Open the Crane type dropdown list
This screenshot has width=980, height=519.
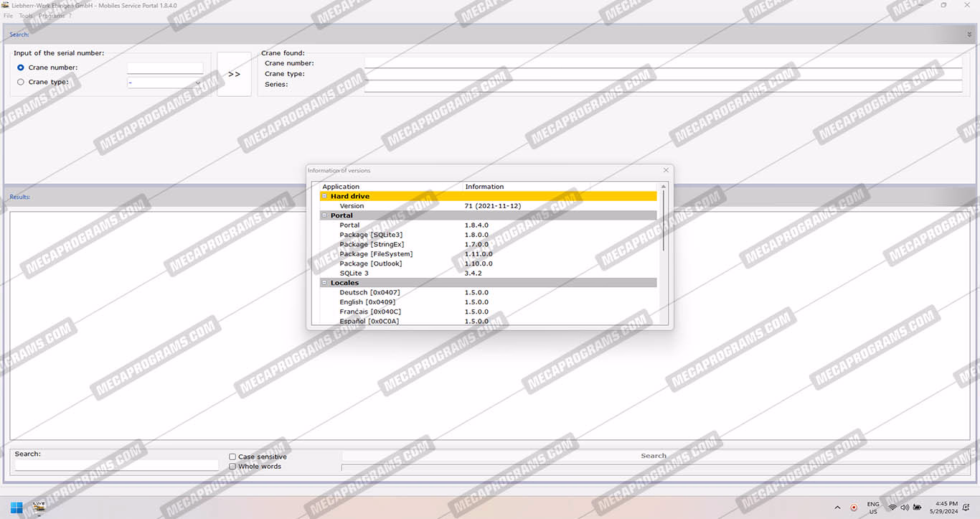[x=198, y=83]
